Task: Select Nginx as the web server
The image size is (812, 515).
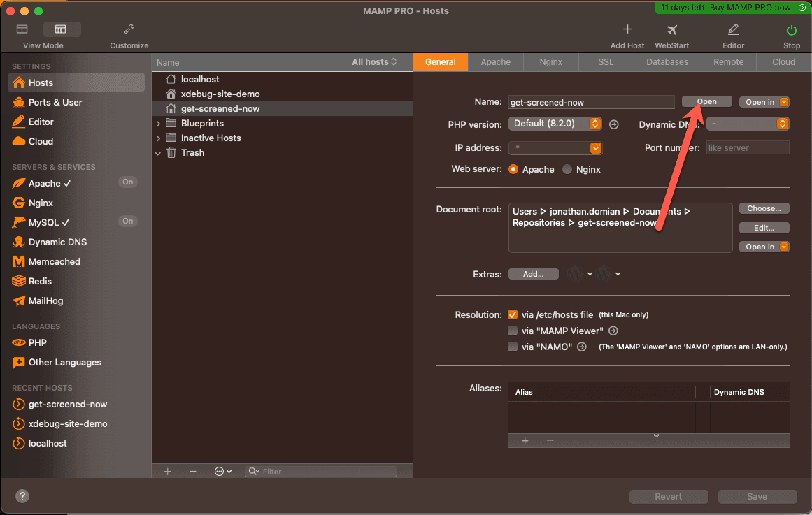Action: [x=568, y=169]
